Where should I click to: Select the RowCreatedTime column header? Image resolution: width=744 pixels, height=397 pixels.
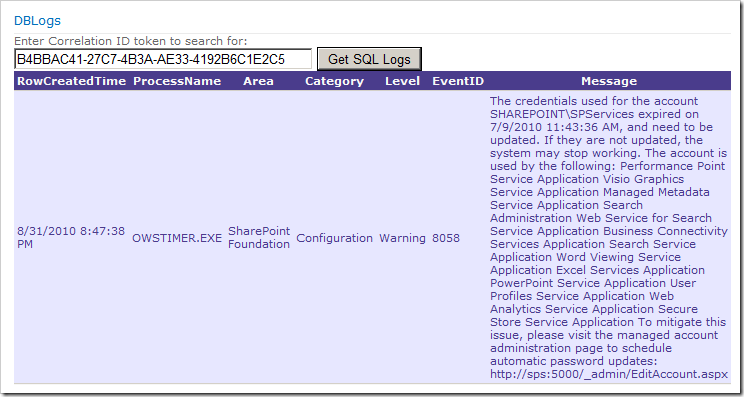pyautogui.click(x=72, y=81)
